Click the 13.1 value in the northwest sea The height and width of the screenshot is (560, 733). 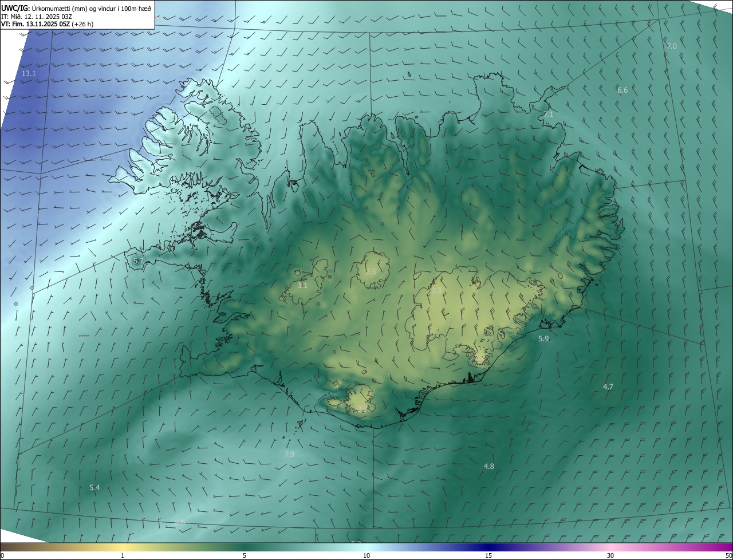29,74
